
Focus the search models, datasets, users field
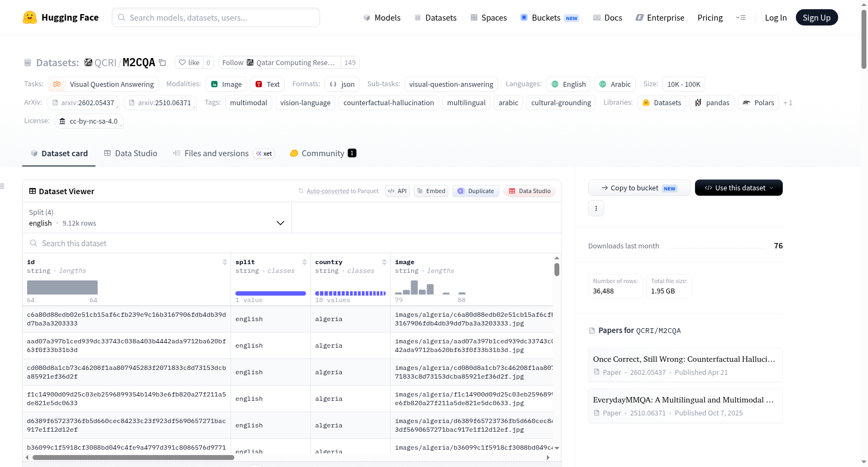[216, 17]
